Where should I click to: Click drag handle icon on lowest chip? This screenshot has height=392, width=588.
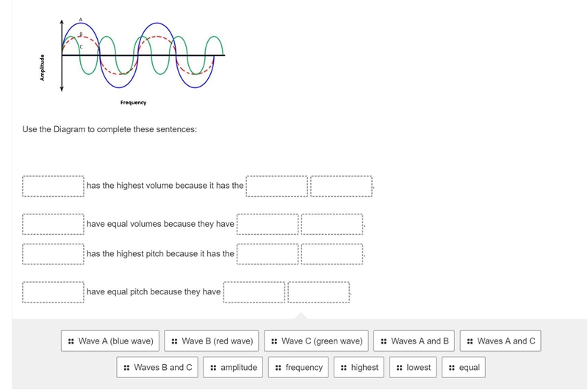coord(399,368)
